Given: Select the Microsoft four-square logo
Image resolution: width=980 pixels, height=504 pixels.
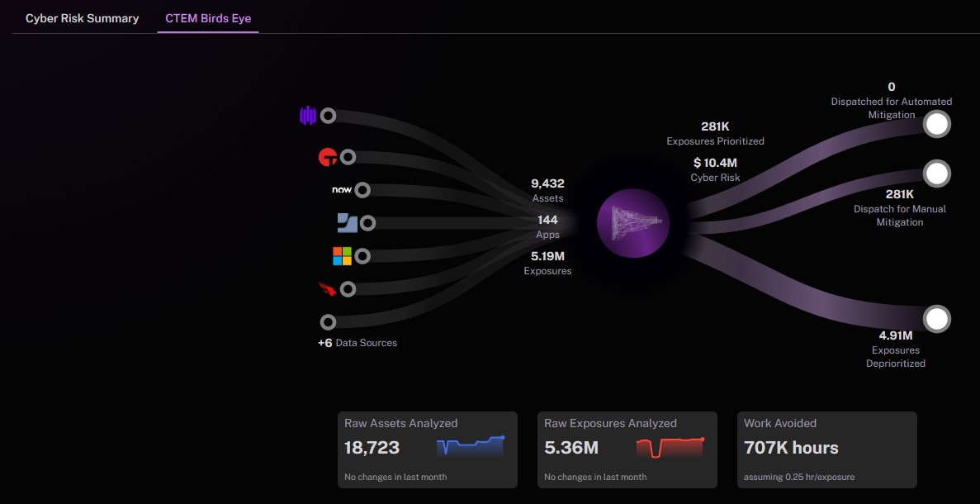Looking at the screenshot, I should [342, 256].
